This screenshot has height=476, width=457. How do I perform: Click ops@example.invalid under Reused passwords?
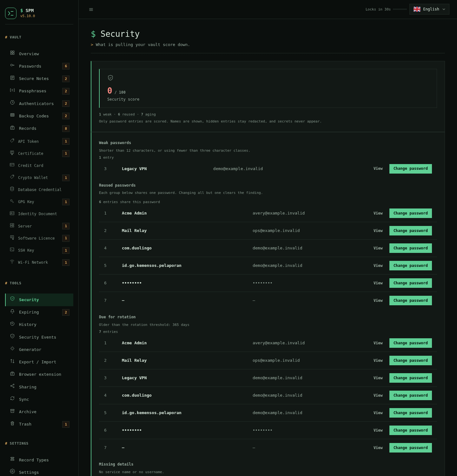click(276, 231)
